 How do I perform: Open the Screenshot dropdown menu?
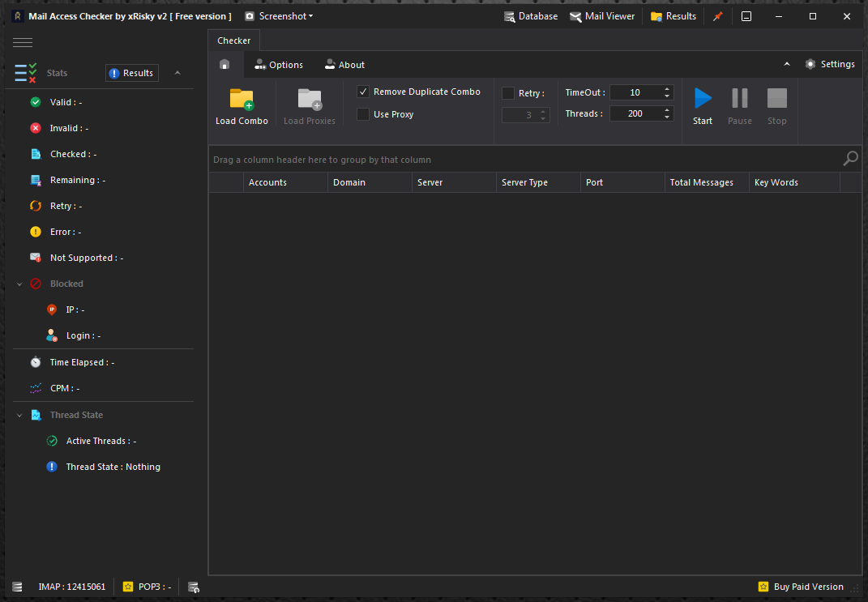pos(279,15)
